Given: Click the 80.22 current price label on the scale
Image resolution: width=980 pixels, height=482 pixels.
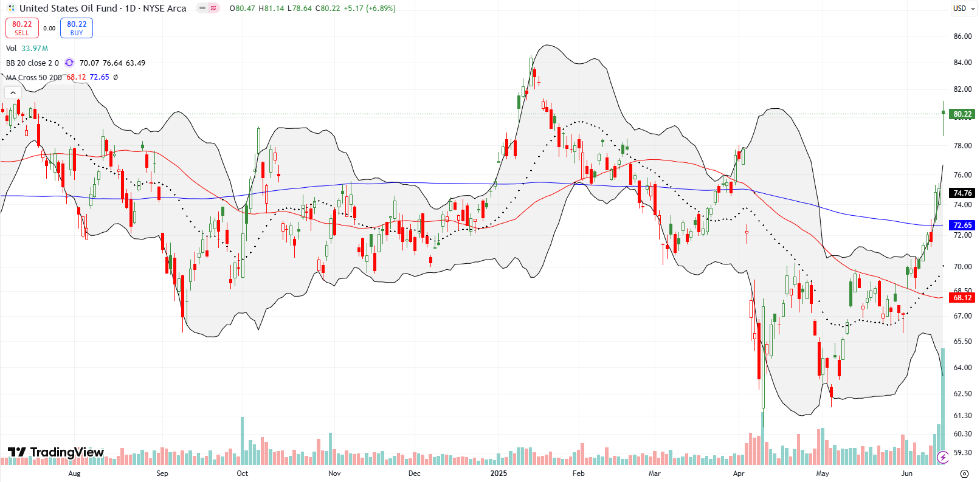Looking at the screenshot, I should click(962, 114).
